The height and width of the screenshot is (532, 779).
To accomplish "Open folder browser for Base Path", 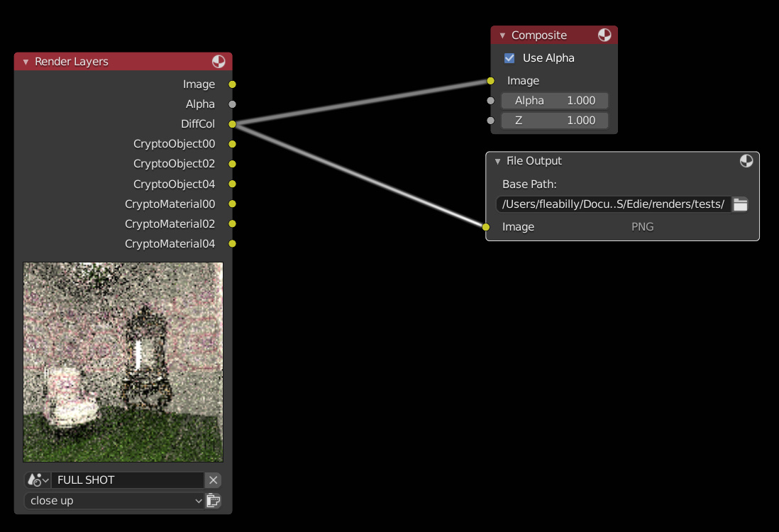I will pos(740,204).
